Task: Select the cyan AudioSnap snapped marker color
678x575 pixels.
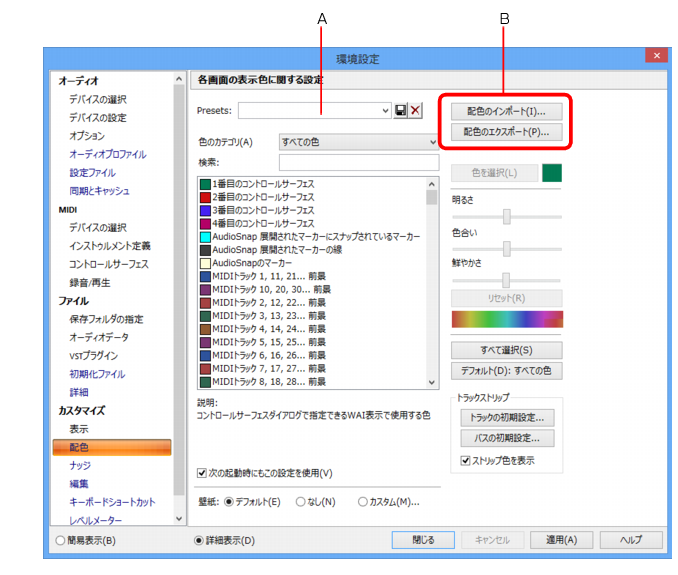Action: tap(310, 236)
